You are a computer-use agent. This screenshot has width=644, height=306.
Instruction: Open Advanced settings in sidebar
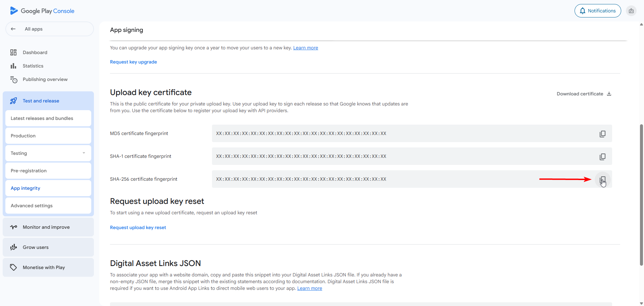(x=32, y=206)
